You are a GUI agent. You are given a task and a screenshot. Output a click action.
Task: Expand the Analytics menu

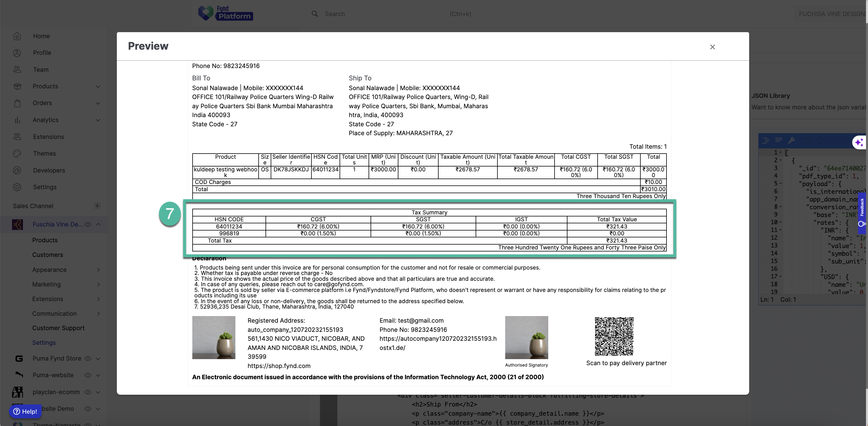(98, 120)
